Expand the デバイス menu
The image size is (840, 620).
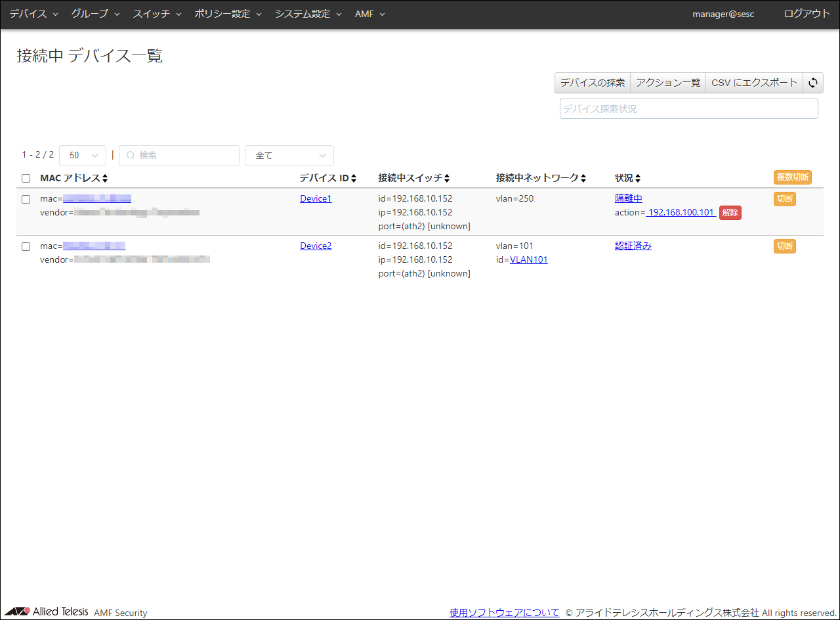33,14
